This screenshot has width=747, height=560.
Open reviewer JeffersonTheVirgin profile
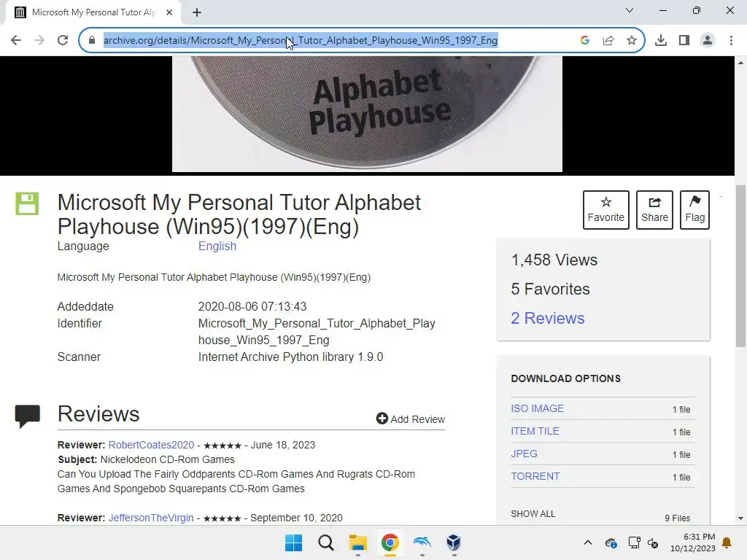pos(150,518)
